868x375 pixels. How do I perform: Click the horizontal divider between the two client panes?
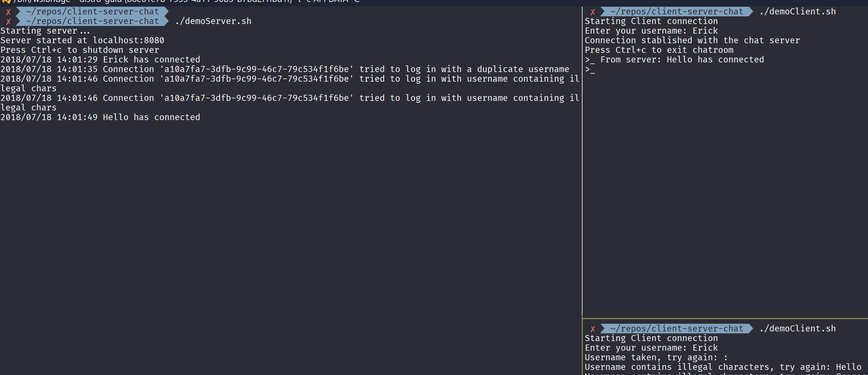[724, 318]
